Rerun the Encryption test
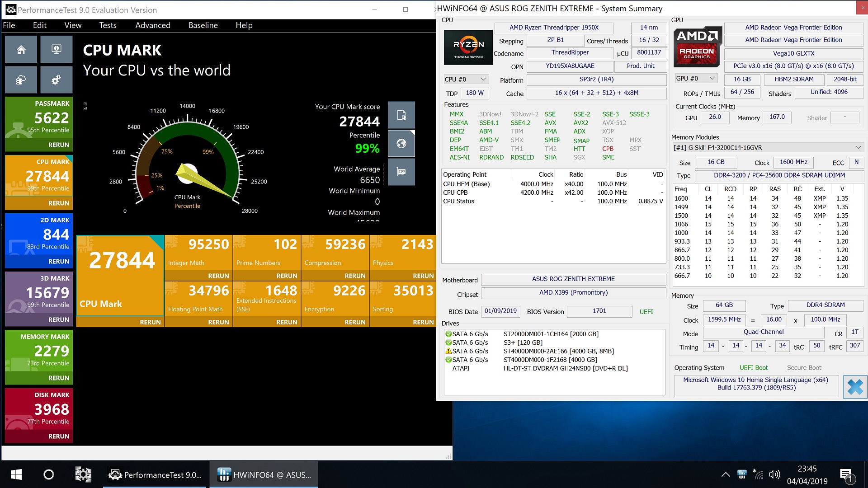 coord(355,322)
